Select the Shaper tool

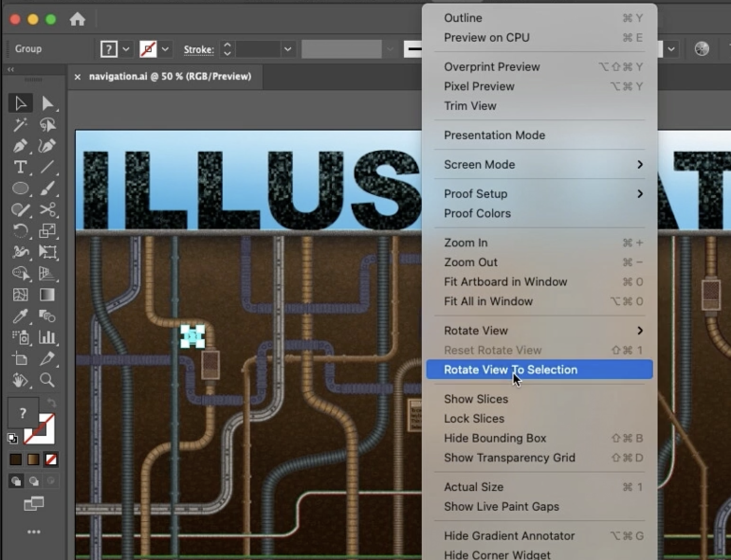click(x=20, y=209)
